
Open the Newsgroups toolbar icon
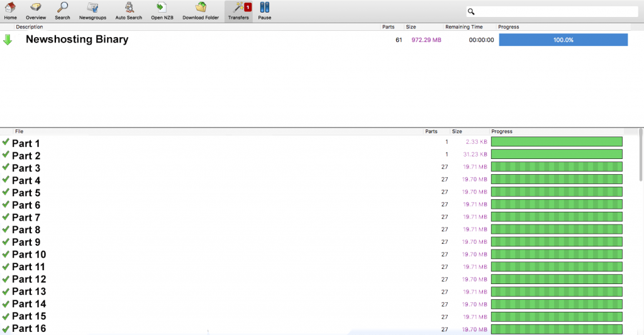(92, 11)
